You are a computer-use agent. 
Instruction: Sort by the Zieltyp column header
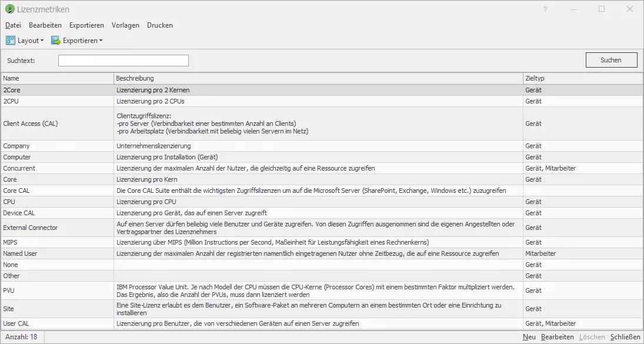click(x=583, y=78)
